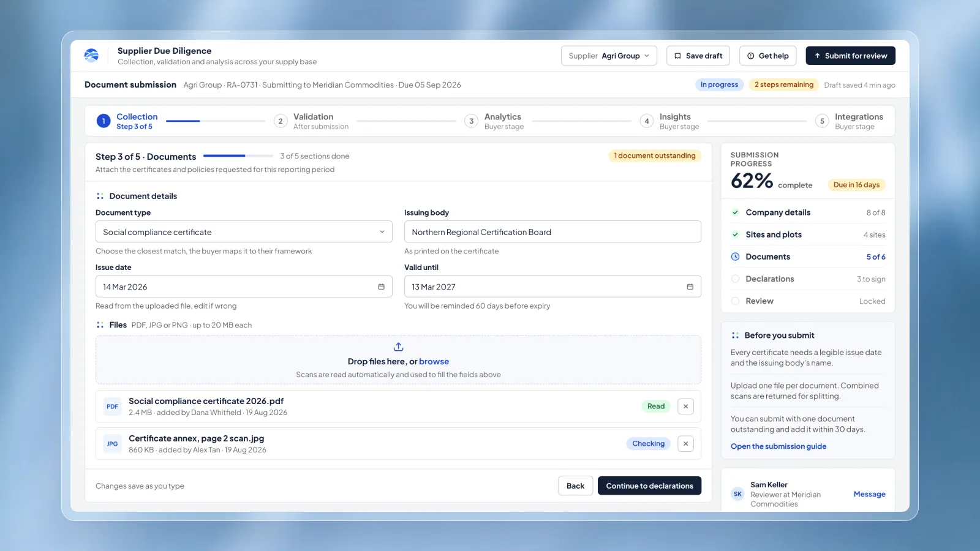Open Company details section in progress list
This screenshot has width=980, height=551.
tap(808, 212)
